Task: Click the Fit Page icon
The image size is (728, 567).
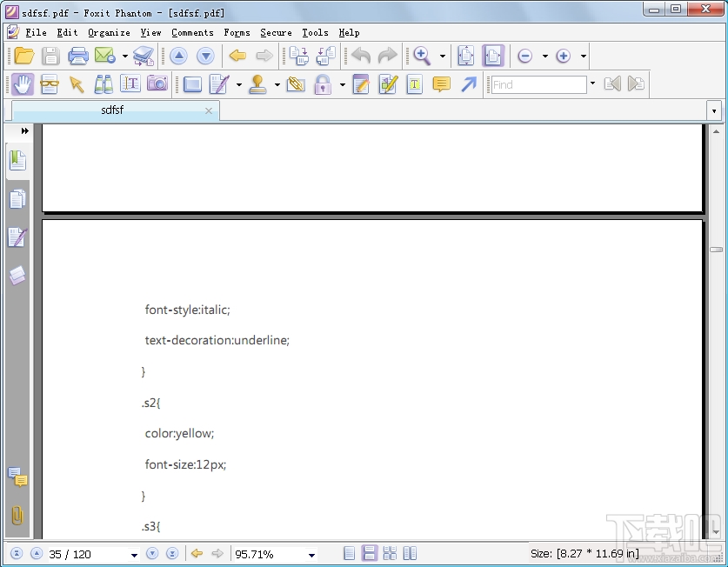Action: (x=465, y=57)
